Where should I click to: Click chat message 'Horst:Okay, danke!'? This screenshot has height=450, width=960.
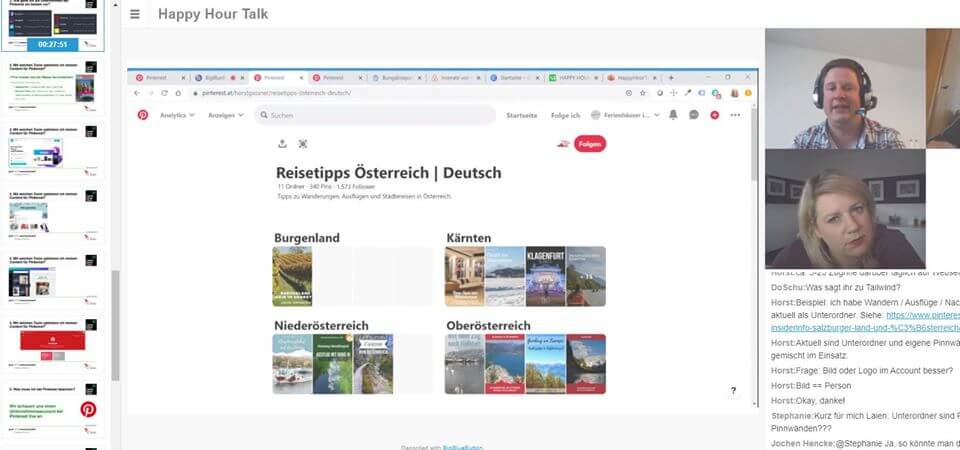tap(808, 400)
